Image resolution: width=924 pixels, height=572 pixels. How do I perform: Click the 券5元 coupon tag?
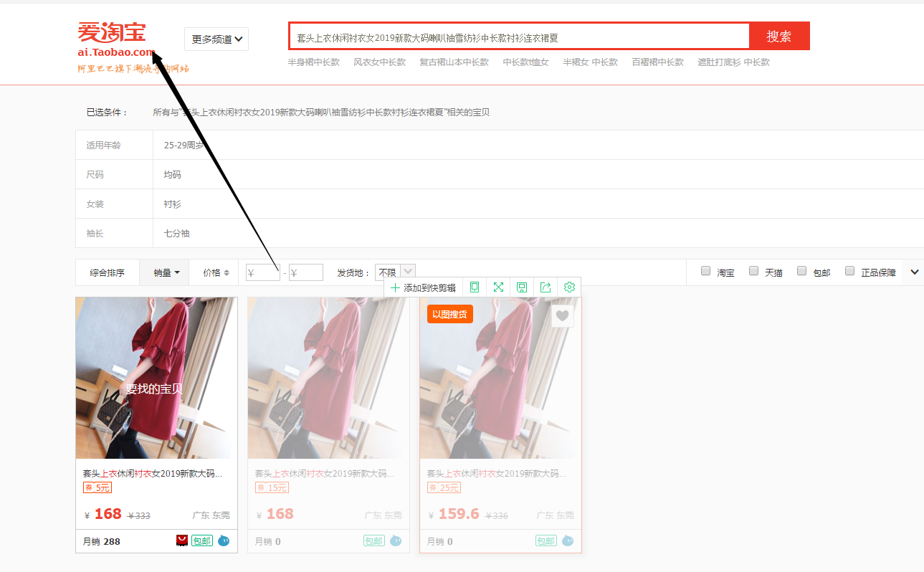coord(97,487)
